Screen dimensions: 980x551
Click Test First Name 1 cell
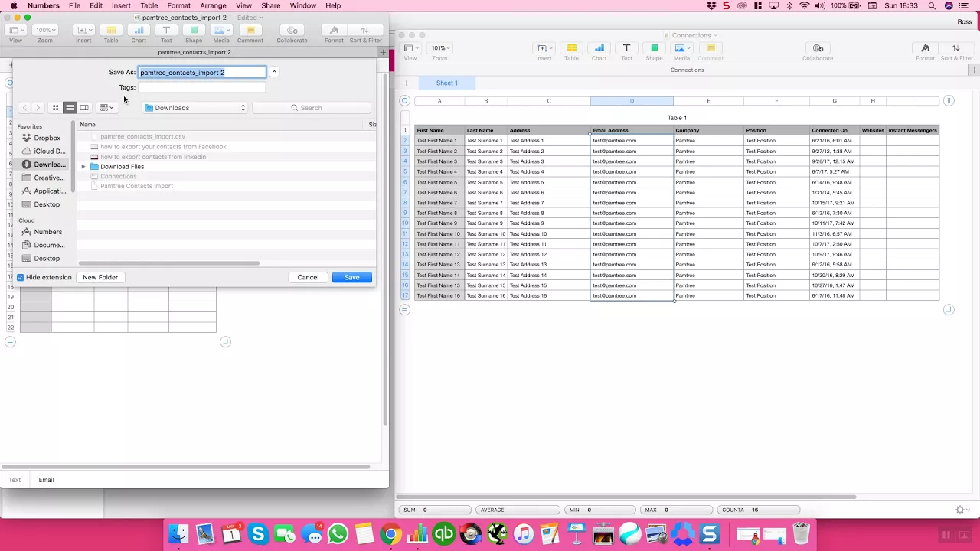pos(439,141)
